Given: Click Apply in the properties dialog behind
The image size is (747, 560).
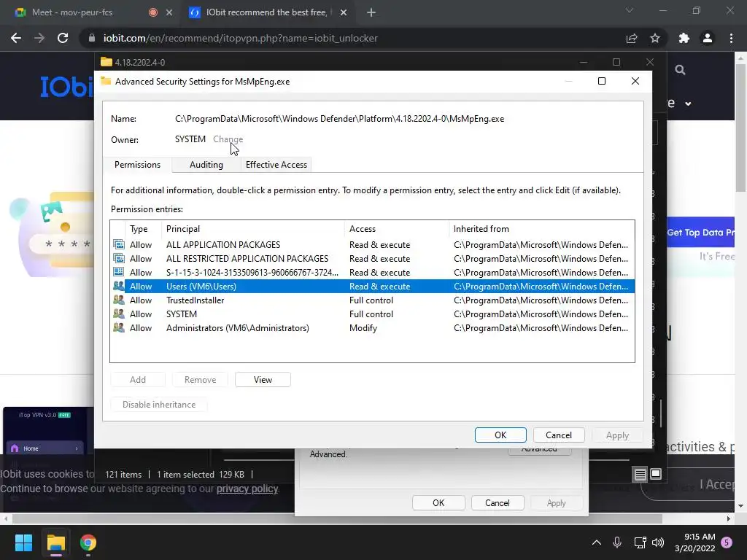Looking at the screenshot, I should (556, 503).
